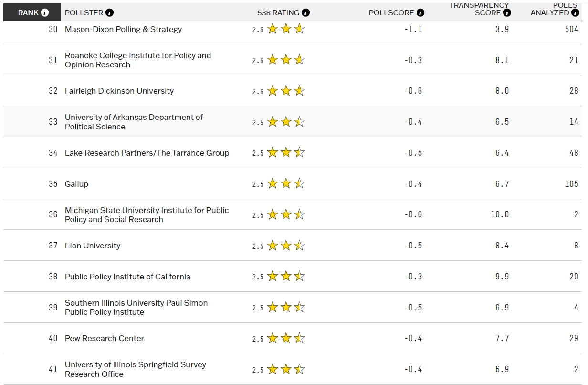Click Gallup's polls analyzed value 105
Screen dimensions: 588x385
[x=571, y=184]
